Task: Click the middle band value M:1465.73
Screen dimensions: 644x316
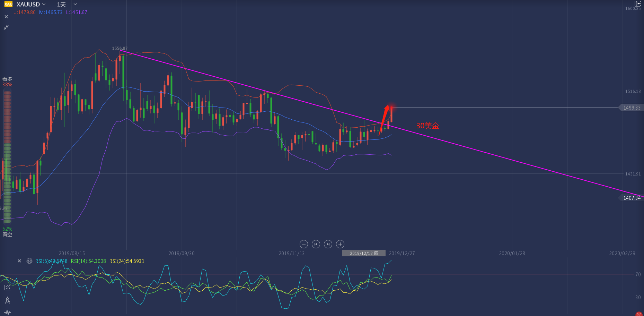Action: [51, 12]
